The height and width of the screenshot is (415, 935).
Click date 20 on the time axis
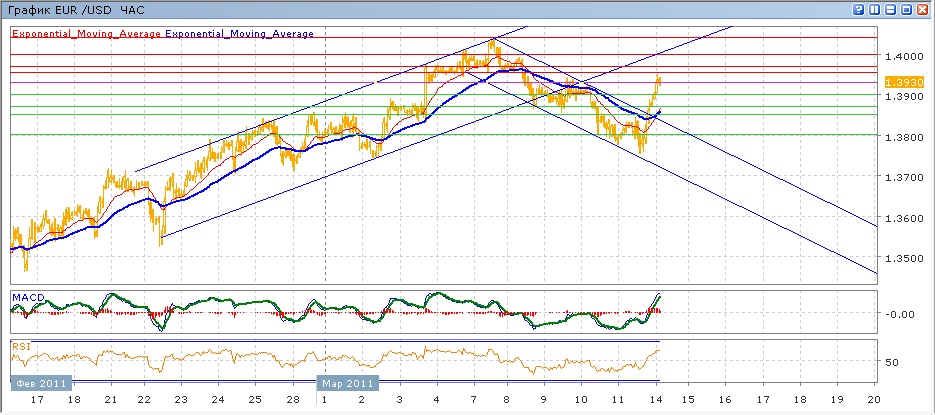[x=874, y=401]
